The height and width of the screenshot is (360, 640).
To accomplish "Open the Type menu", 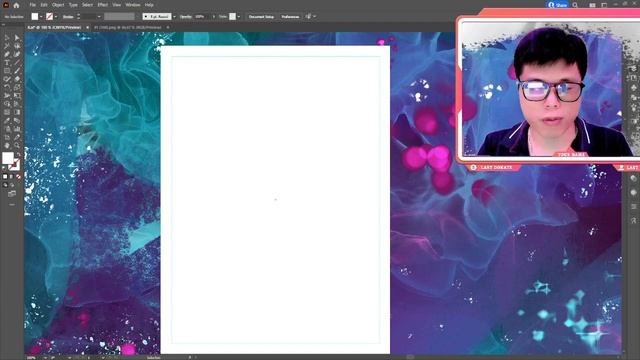I will pos(73,5).
